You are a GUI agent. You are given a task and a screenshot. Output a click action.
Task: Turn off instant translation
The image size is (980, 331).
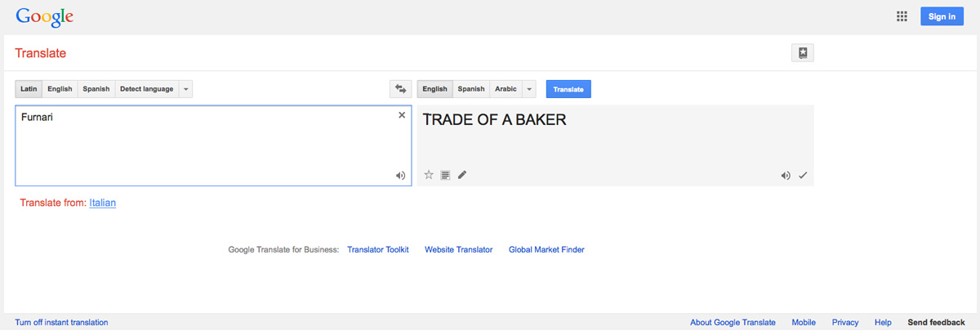tap(62, 323)
